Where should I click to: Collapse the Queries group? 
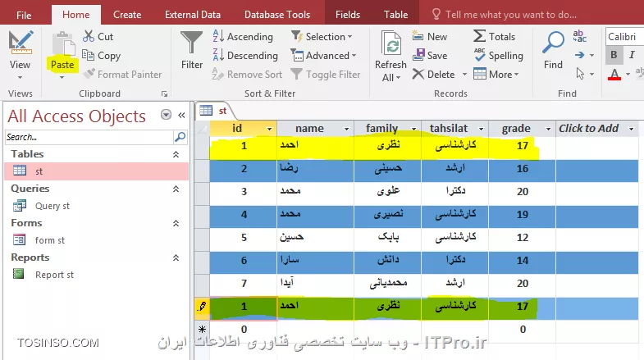tap(176, 189)
